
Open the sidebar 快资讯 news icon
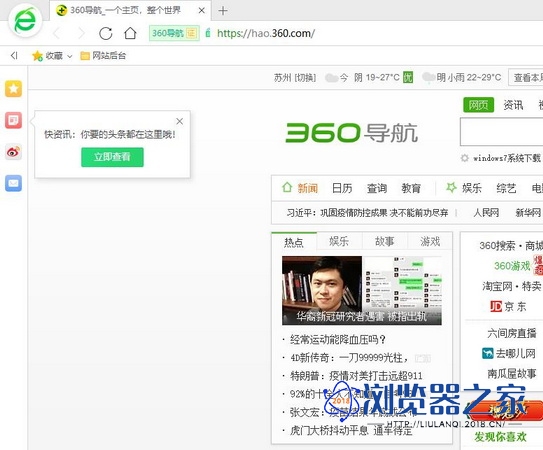tap(14, 120)
